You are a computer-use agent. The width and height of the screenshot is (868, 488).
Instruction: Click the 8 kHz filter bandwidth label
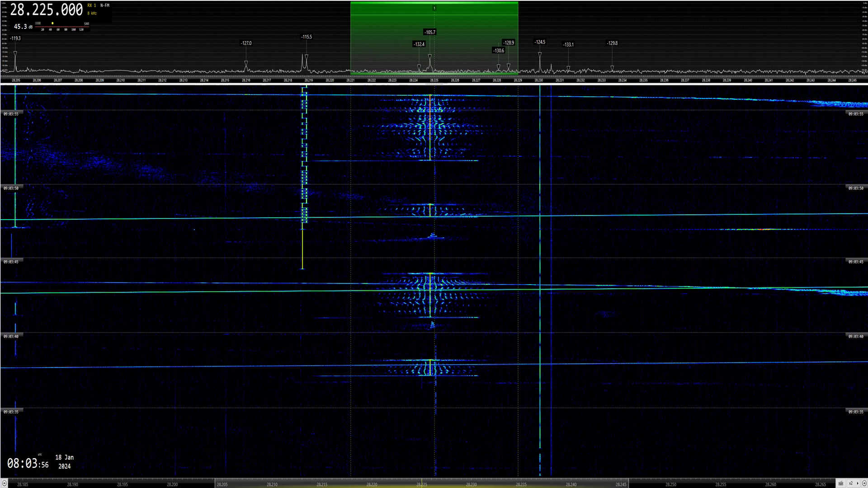click(92, 14)
